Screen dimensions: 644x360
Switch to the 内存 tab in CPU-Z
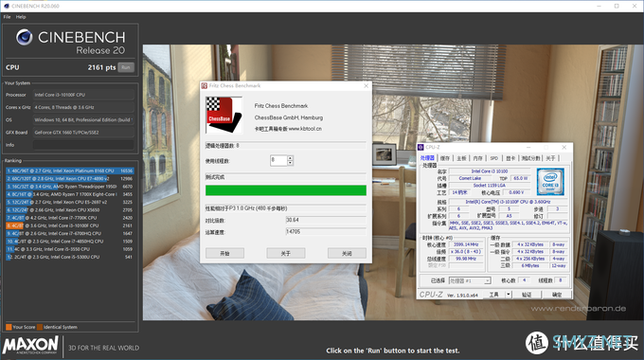tap(477, 158)
